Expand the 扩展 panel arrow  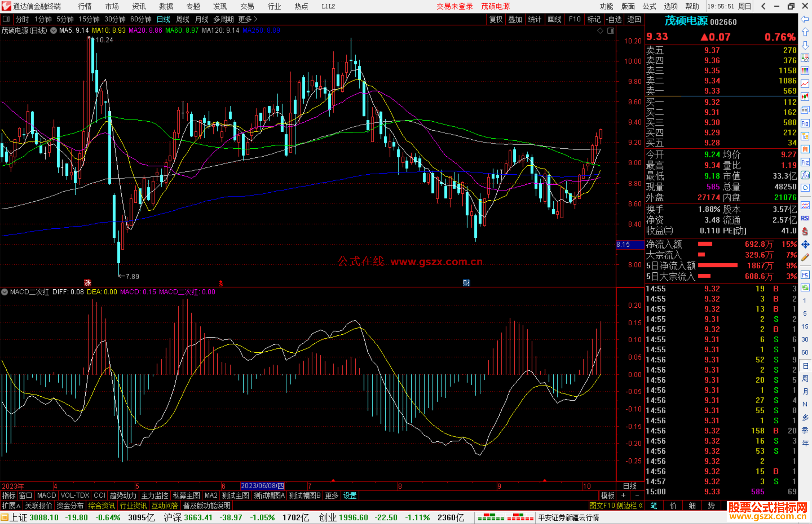click(11, 506)
